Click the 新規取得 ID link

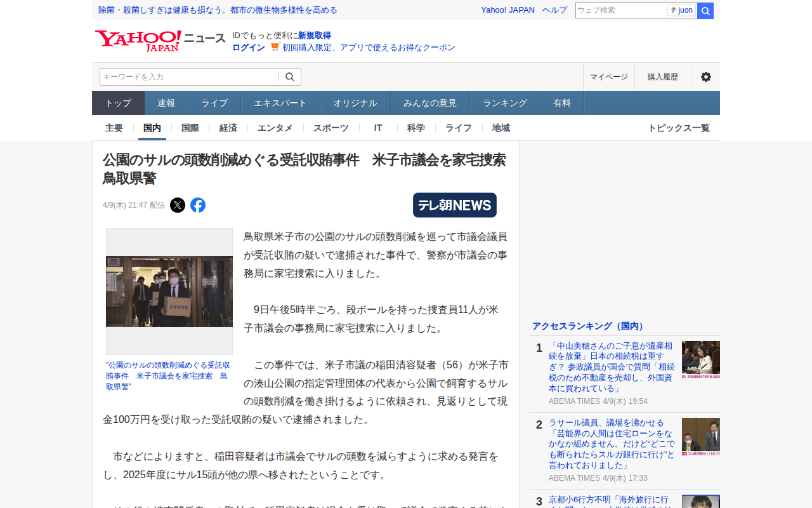pyautogui.click(x=315, y=36)
